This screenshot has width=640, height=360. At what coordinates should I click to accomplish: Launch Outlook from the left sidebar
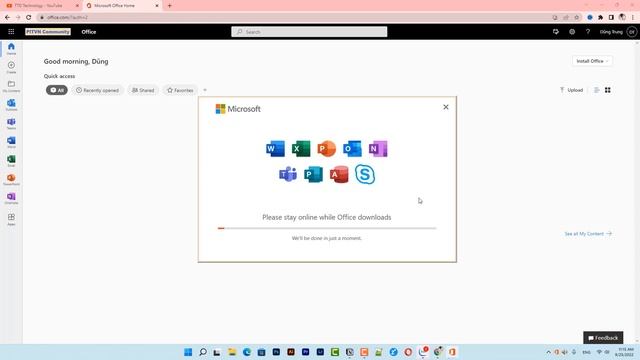click(11, 105)
